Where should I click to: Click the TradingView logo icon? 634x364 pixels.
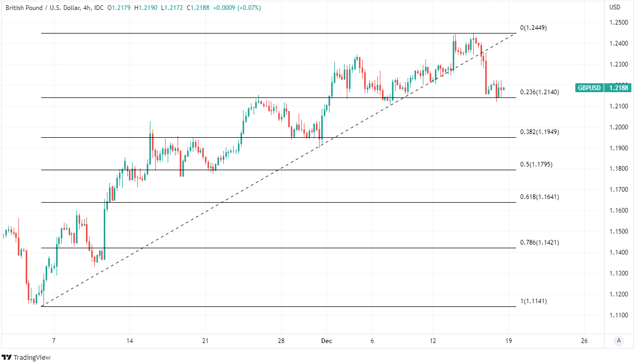[x=8, y=357]
